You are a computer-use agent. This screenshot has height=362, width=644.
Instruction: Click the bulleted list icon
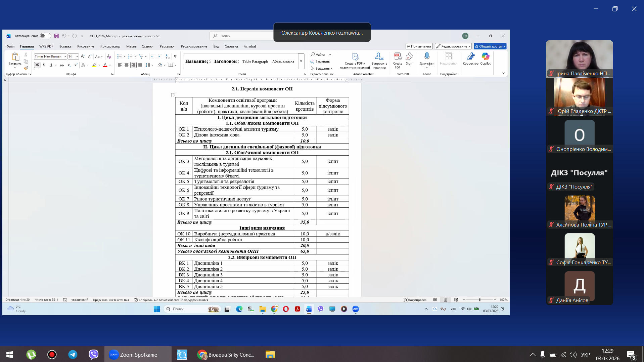click(x=120, y=56)
